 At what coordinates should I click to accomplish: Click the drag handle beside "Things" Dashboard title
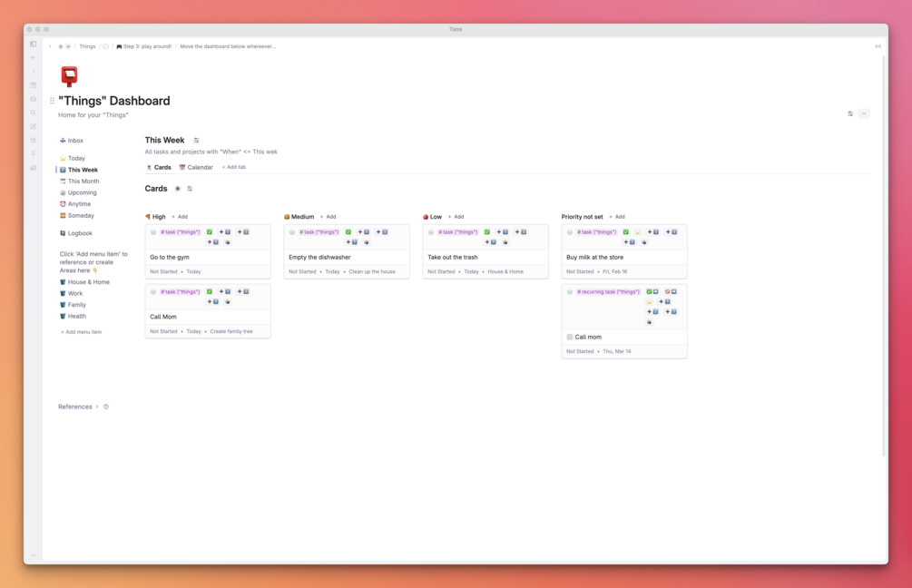53,101
